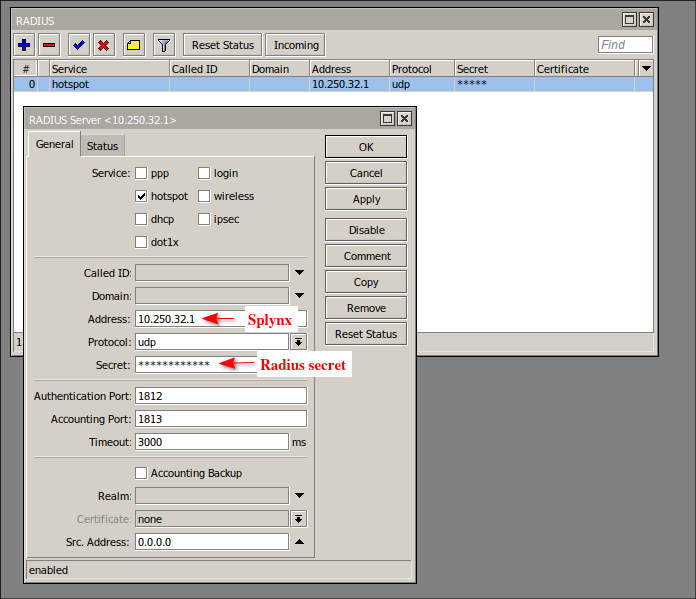Click the blue plus add icon
This screenshot has height=599, width=696.
pos(25,45)
